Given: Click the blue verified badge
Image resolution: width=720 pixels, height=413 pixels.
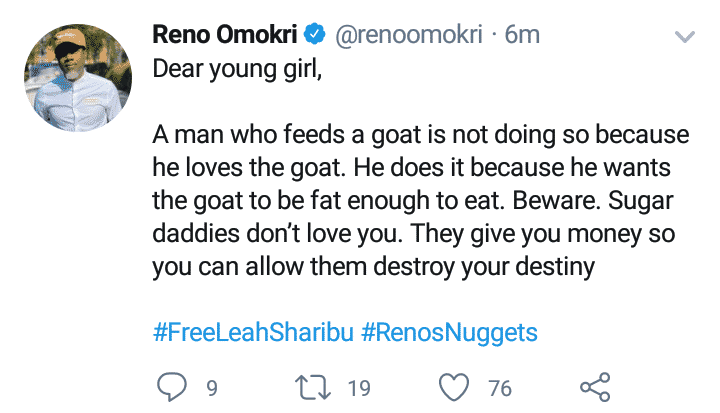Looking at the screenshot, I should coord(314,35).
